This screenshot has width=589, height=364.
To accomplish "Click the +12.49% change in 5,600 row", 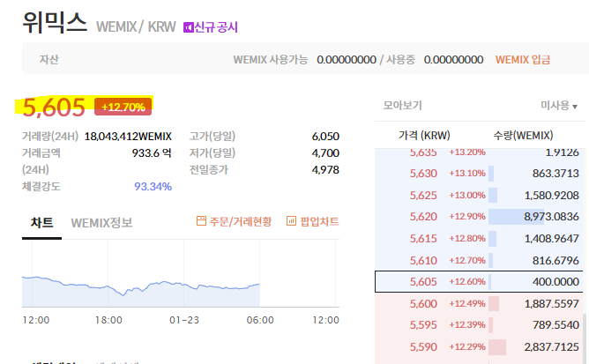I will click(x=467, y=303).
